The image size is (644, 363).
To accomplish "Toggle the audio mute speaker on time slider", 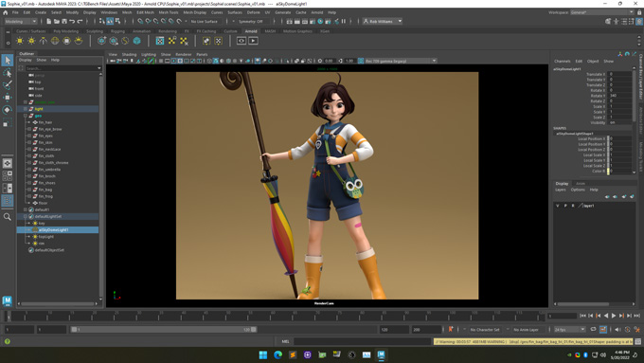I will point(617,329).
